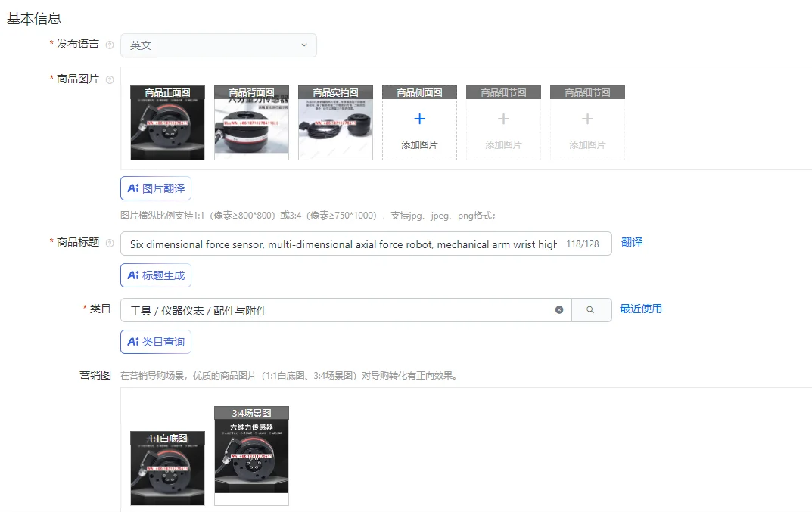Clear the selected 类目 category
The height and width of the screenshot is (512, 812).
click(x=559, y=309)
